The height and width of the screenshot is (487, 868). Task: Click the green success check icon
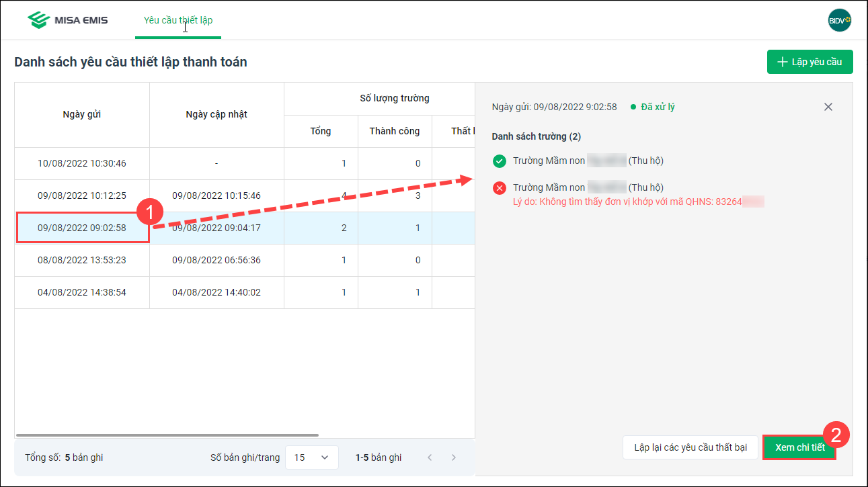pos(500,161)
